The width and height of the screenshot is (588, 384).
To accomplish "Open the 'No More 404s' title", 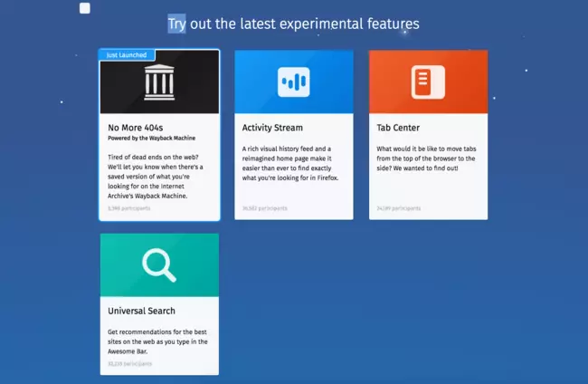I will tap(136, 128).
